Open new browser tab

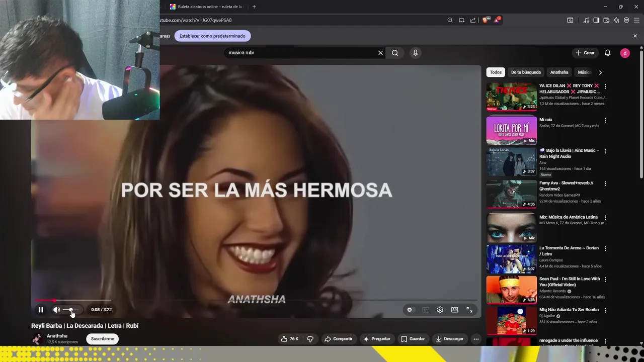[254, 7]
